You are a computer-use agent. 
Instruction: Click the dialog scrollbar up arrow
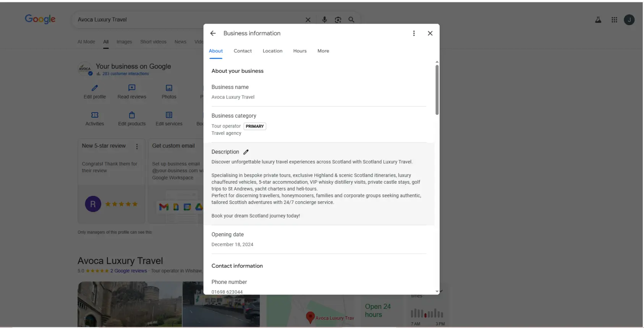[x=437, y=62]
